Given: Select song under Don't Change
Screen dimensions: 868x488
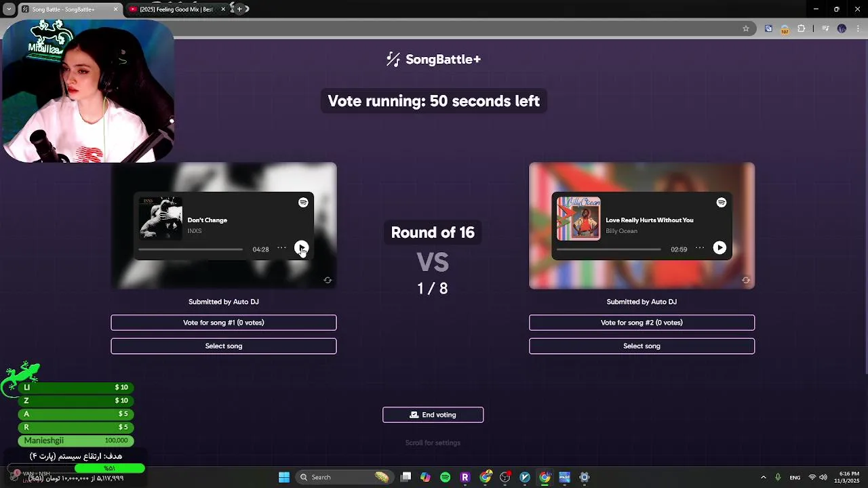Looking at the screenshot, I should point(224,346).
